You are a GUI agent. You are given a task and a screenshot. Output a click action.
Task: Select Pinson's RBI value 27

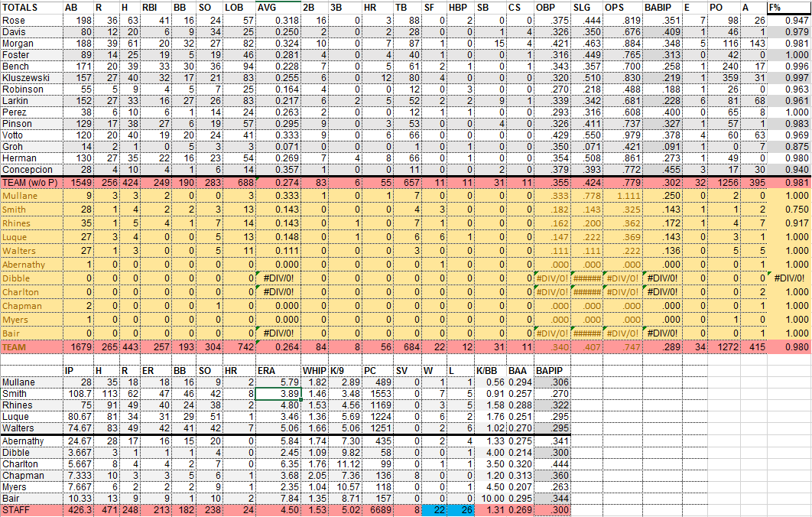[156, 124]
